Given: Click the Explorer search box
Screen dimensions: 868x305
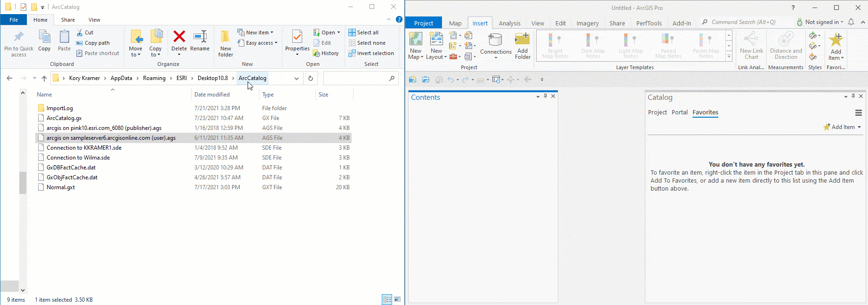Looking at the screenshot, I should click(360, 78).
